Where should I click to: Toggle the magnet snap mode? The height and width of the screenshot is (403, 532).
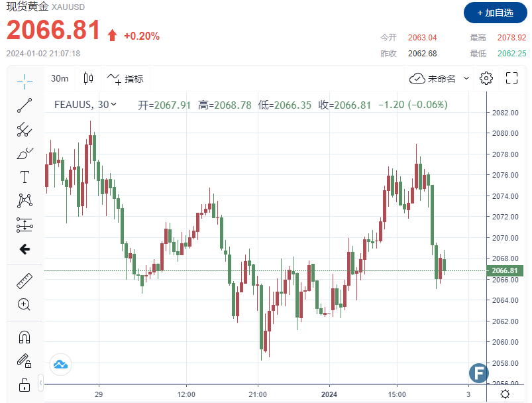point(24,337)
